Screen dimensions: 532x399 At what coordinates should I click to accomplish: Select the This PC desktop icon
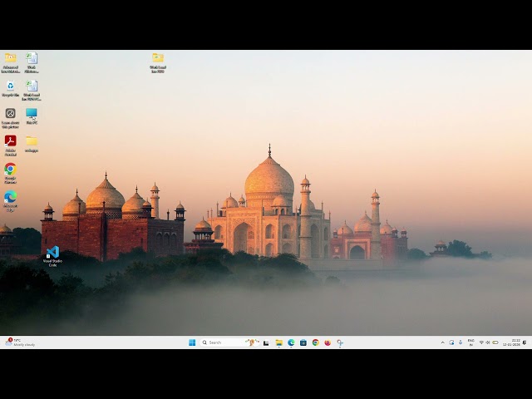32,116
